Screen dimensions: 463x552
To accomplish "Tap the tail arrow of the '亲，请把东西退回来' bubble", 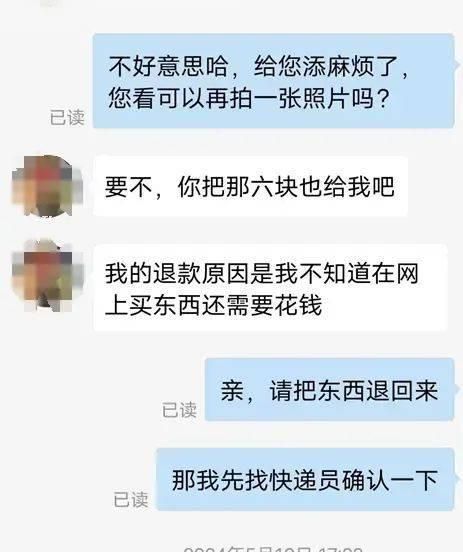I will tap(457, 389).
